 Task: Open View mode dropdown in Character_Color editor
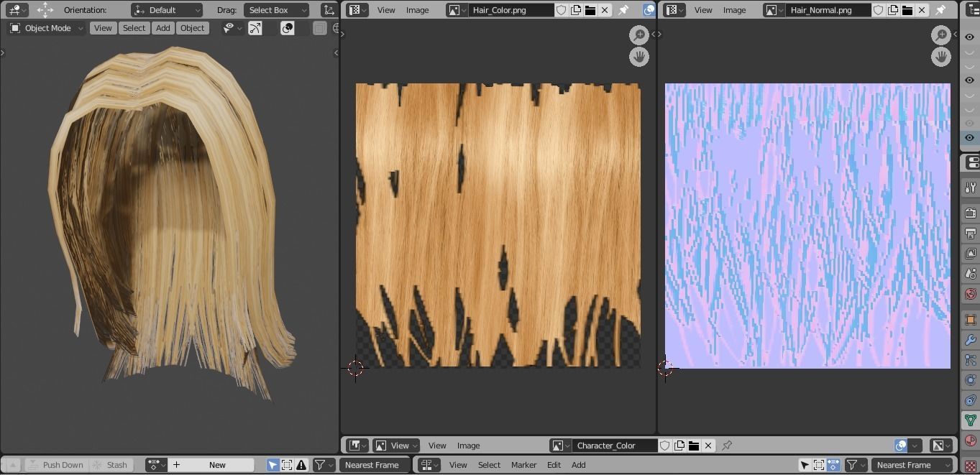(395, 446)
